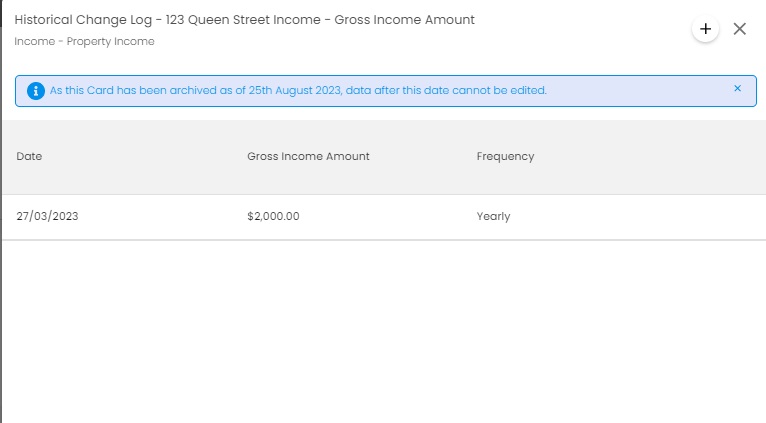Click the archived card notice text
This screenshot has height=423, width=766.
[x=298, y=90]
